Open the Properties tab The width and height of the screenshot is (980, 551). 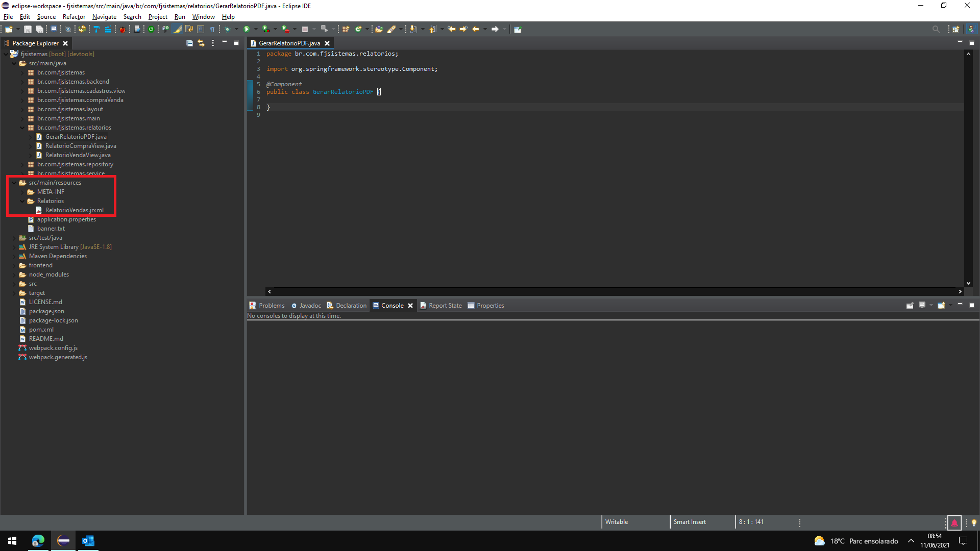click(486, 306)
